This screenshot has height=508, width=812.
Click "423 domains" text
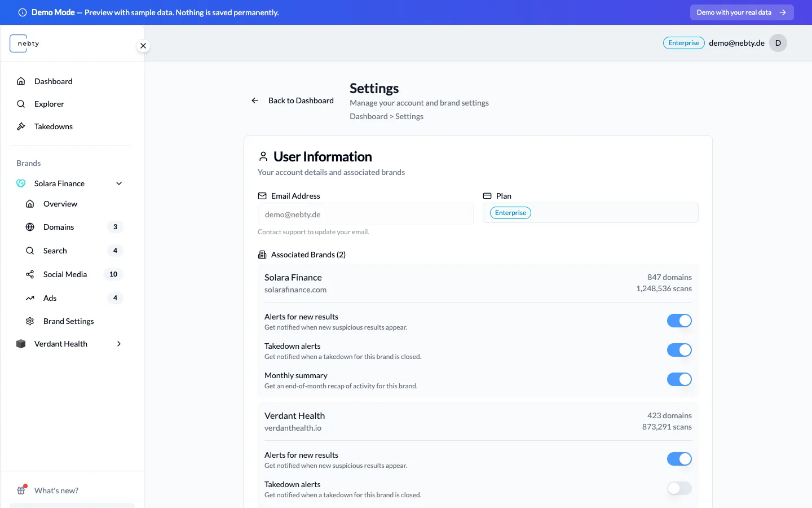[x=669, y=415]
